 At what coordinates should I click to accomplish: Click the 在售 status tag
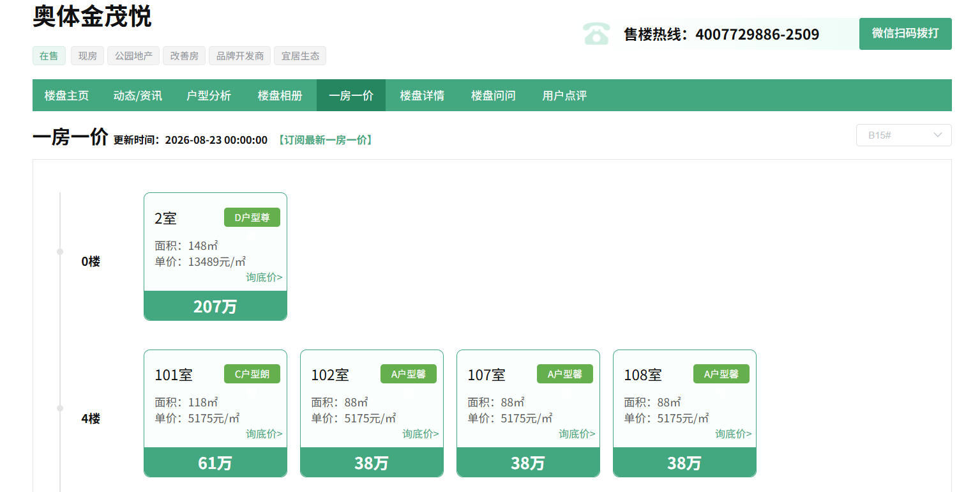tap(49, 56)
